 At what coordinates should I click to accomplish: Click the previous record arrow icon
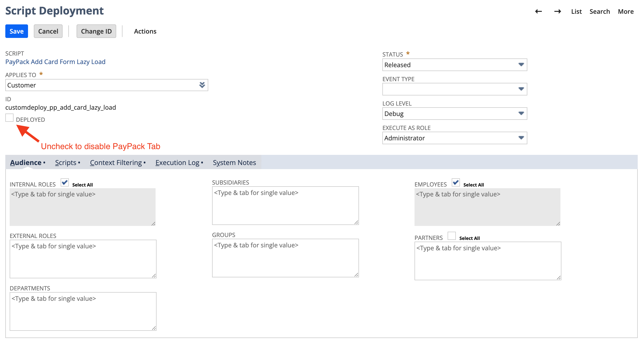pyautogui.click(x=538, y=11)
